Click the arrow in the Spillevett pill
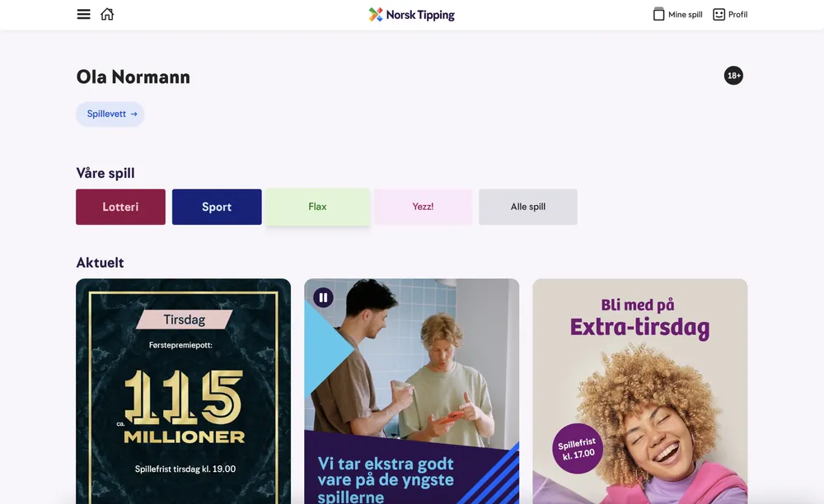The width and height of the screenshot is (824, 504). (134, 114)
